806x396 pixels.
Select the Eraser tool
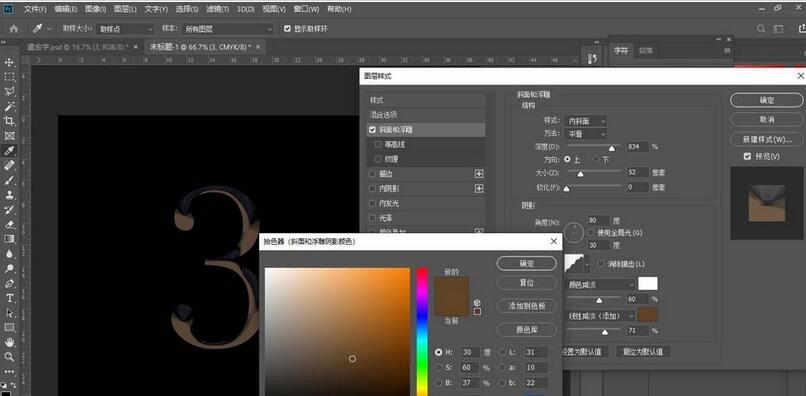pos(9,225)
